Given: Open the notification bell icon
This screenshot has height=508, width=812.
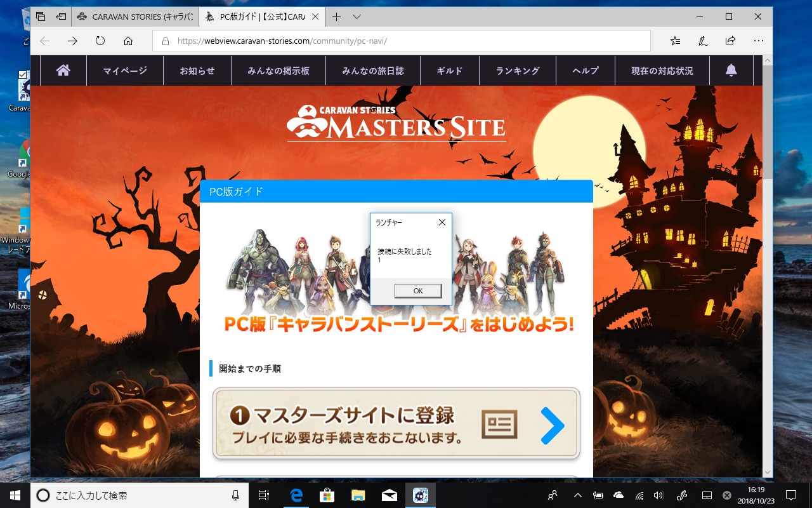Looking at the screenshot, I should pyautogui.click(x=731, y=70).
